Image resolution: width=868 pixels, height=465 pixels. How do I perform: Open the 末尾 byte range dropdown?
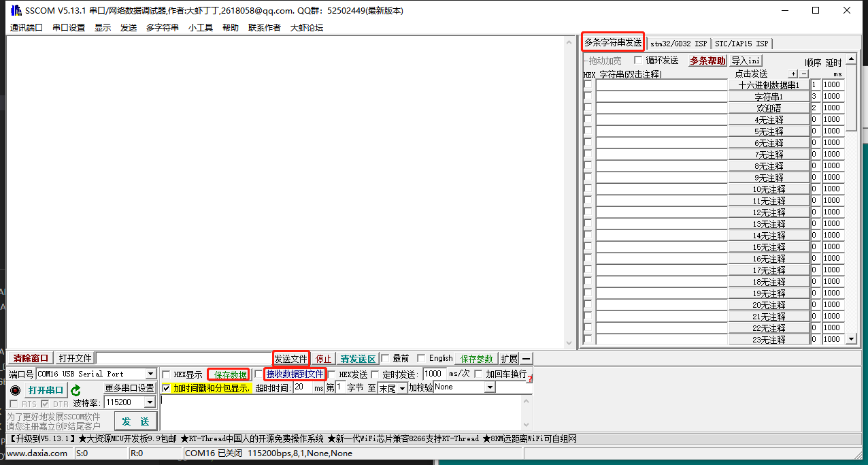click(x=402, y=388)
